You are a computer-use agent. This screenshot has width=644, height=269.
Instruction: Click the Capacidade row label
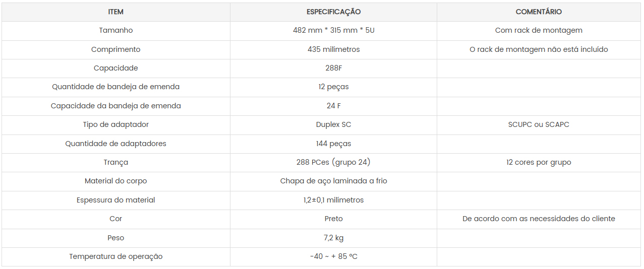coord(115,68)
